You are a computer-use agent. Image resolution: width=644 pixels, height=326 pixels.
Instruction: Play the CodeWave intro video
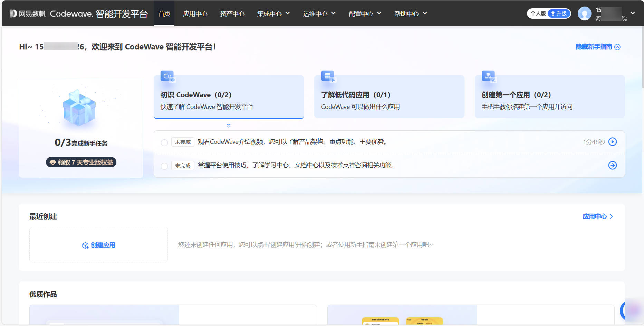[x=613, y=142]
